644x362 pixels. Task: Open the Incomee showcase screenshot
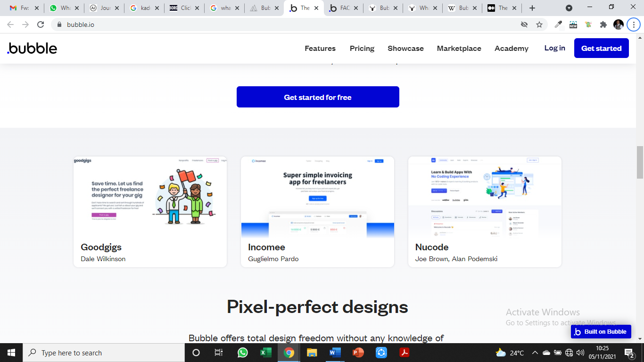click(x=317, y=197)
